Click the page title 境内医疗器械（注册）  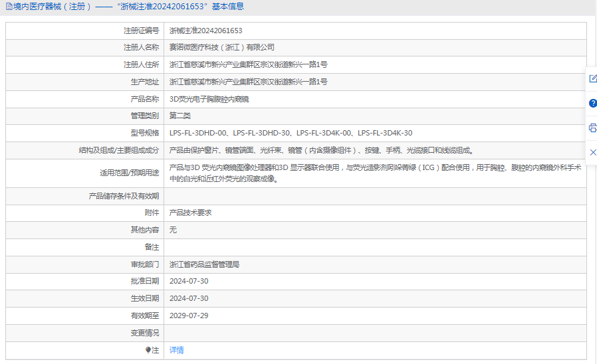click(x=52, y=7)
